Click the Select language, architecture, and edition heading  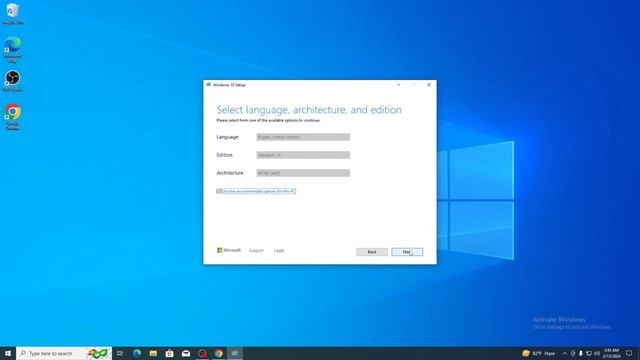click(309, 110)
